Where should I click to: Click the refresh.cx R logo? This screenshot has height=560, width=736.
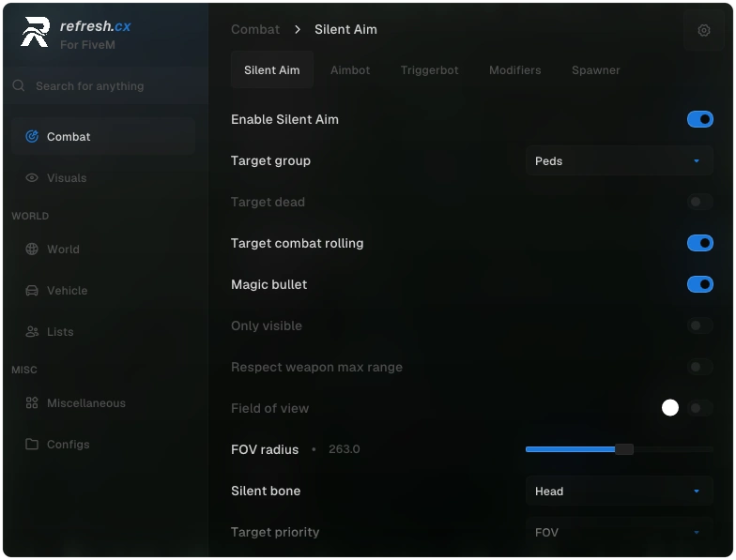[x=36, y=32]
